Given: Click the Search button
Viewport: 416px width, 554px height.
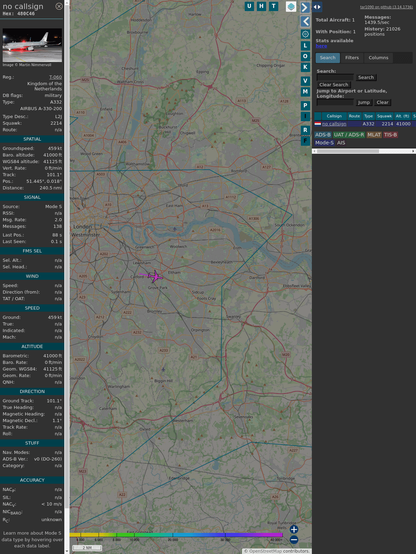Looking at the screenshot, I should pyautogui.click(x=366, y=77).
